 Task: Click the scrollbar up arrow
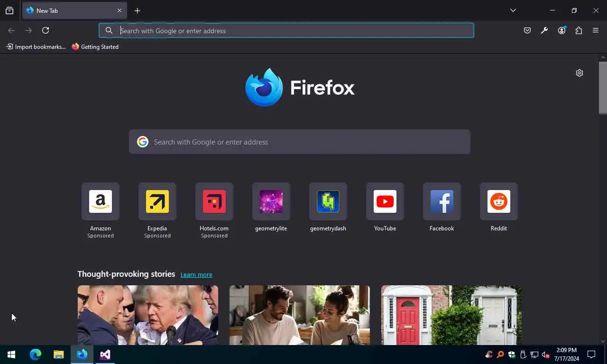tap(603, 57)
